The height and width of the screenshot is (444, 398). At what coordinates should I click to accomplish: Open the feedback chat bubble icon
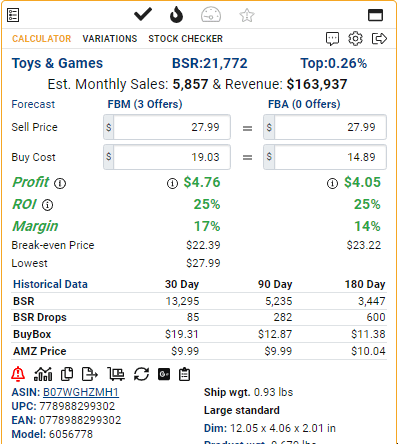[x=332, y=39]
